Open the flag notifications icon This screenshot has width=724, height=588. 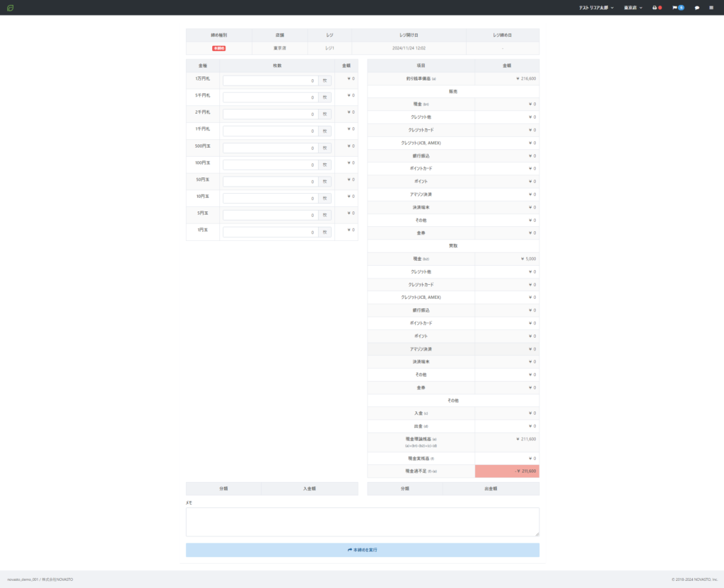(678, 8)
